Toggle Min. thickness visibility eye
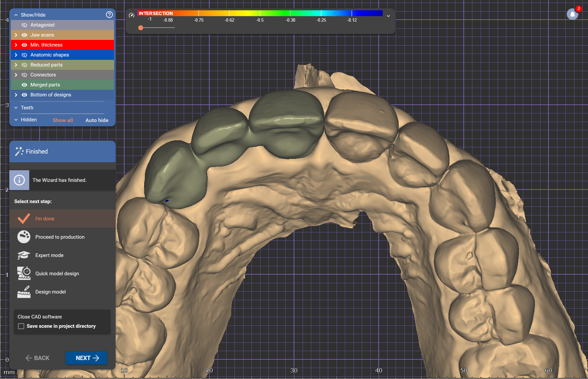The height and width of the screenshot is (379, 588). pyautogui.click(x=24, y=45)
